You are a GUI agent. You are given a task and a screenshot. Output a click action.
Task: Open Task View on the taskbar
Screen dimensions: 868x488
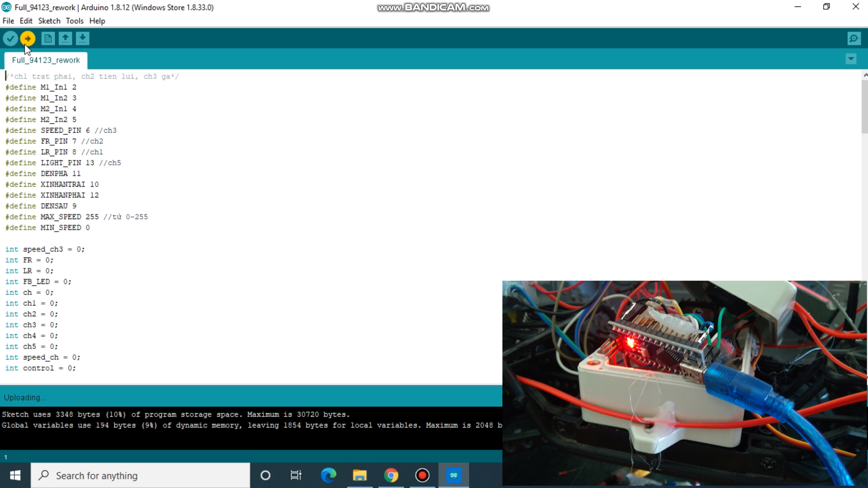click(x=296, y=475)
